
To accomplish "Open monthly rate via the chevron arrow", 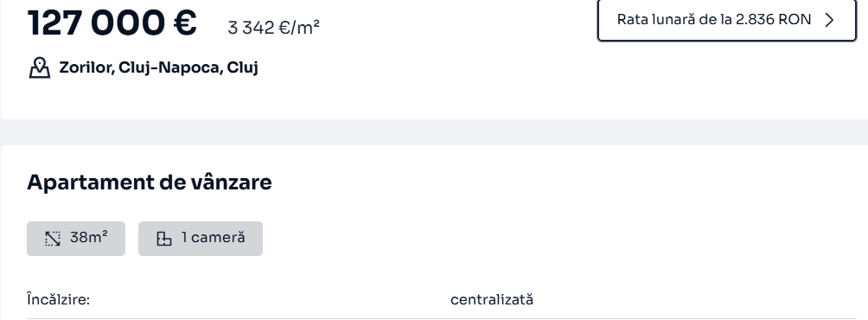I will click(829, 20).
